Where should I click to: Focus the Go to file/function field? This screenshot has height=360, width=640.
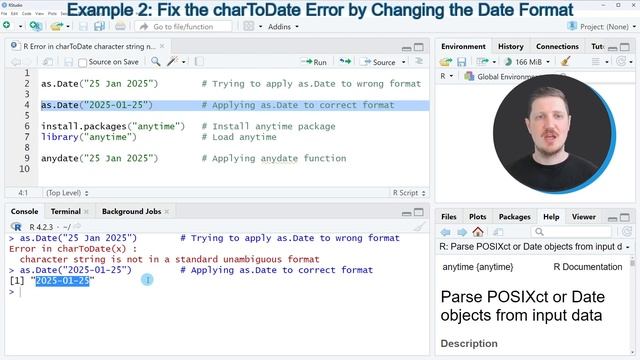click(183, 27)
